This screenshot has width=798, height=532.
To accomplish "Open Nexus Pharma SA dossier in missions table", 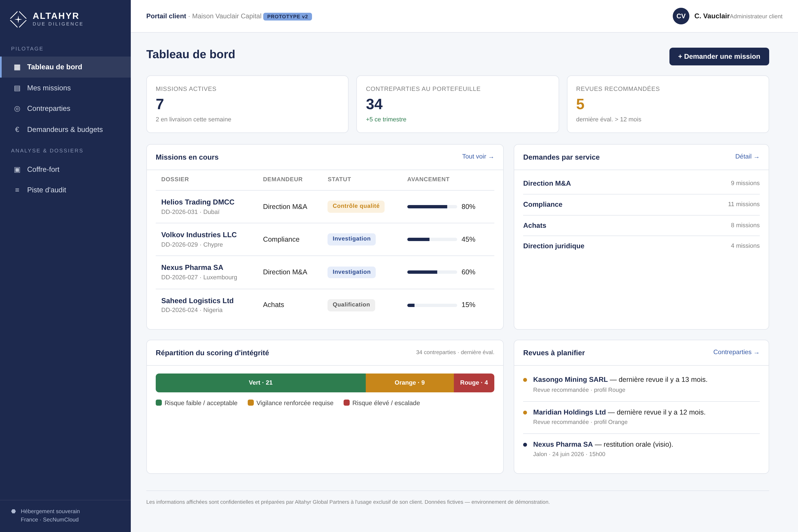I will click(192, 268).
